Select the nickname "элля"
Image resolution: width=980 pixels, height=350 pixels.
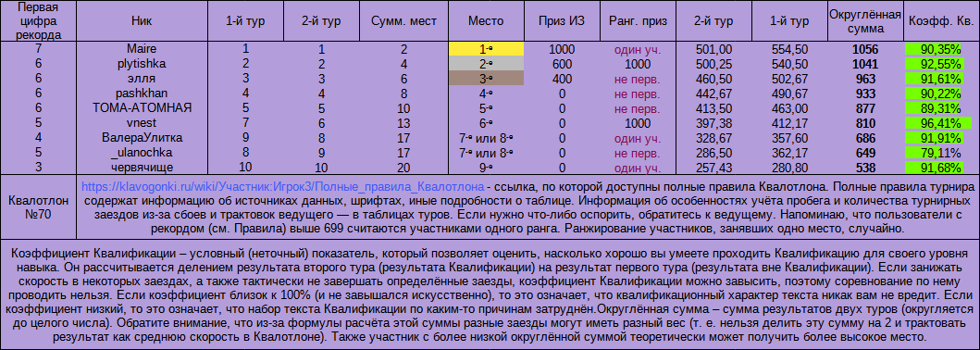pos(142,79)
